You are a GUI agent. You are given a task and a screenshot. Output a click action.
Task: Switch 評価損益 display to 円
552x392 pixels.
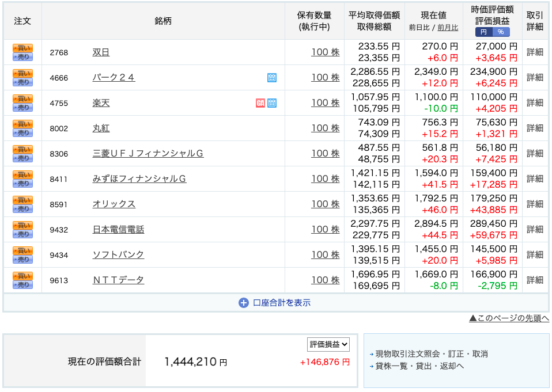483,32
